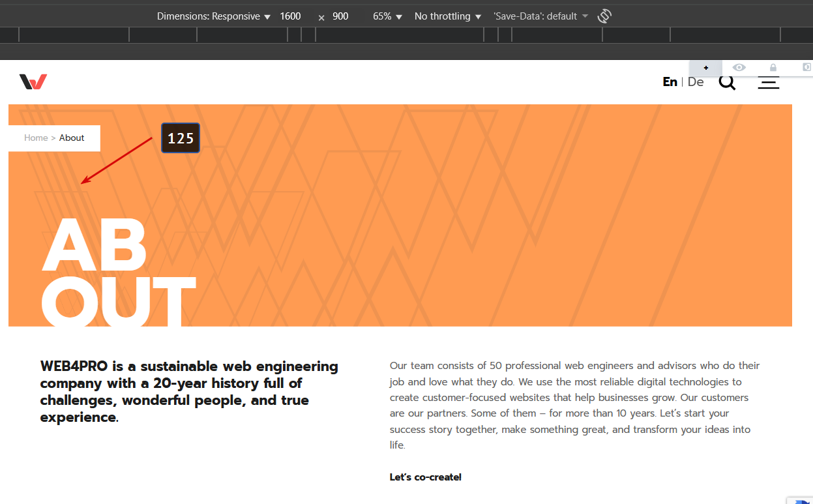Switch the site language to De
813x504 pixels.
696,82
